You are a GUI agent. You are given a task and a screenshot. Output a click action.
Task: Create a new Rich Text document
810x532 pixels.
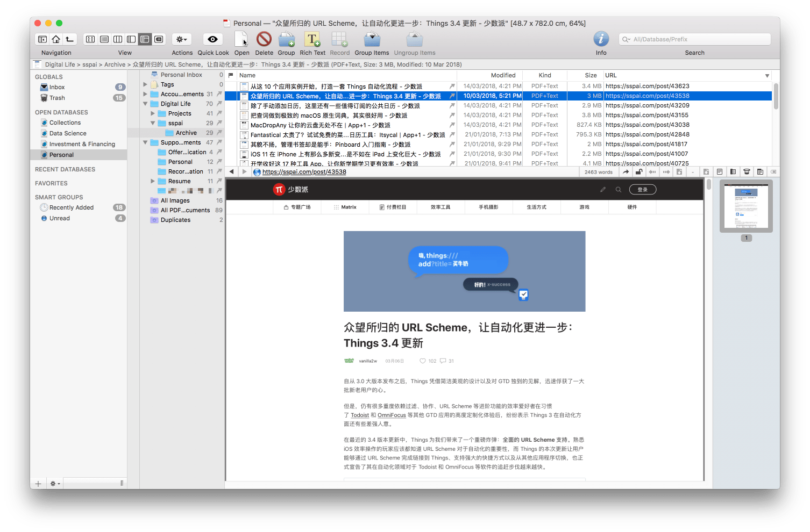[312, 39]
